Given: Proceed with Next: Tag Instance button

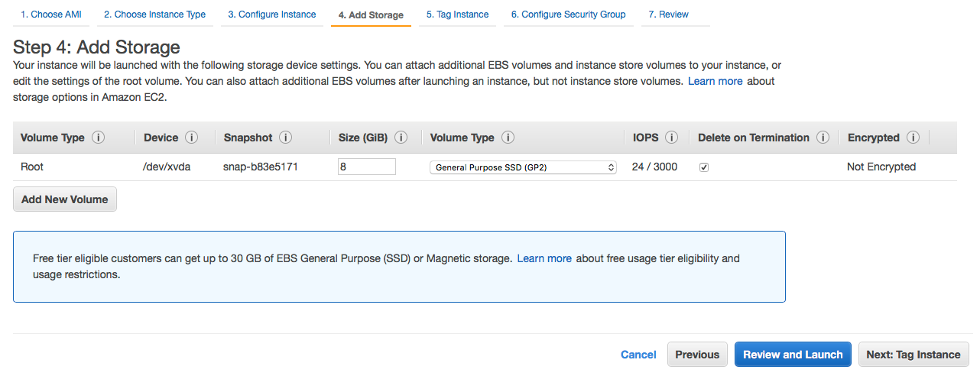Looking at the screenshot, I should (x=913, y=355).
